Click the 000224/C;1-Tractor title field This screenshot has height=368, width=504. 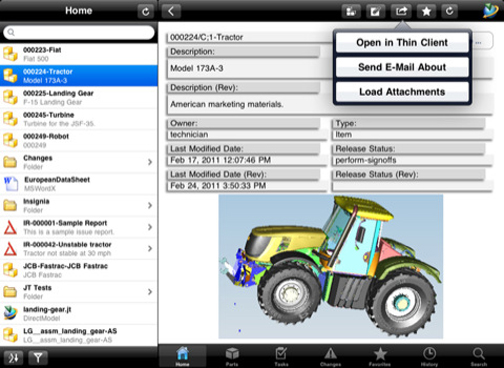(x=206, y=37)
